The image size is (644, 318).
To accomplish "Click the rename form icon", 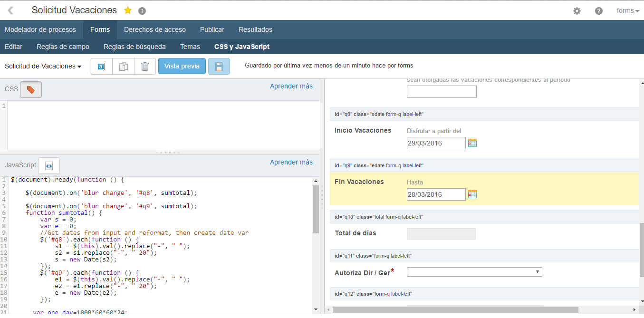I will click(102, 67).
